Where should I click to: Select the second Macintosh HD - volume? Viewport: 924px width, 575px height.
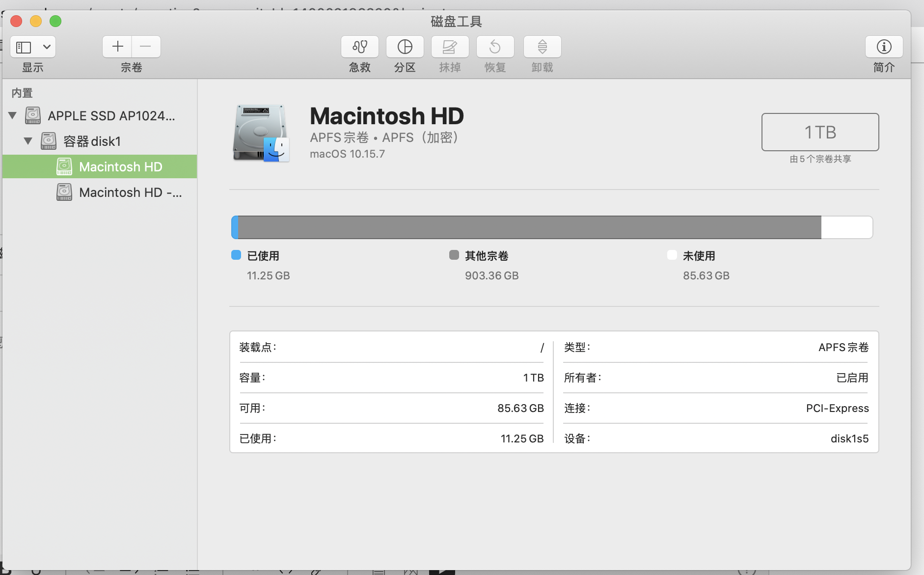130,192
